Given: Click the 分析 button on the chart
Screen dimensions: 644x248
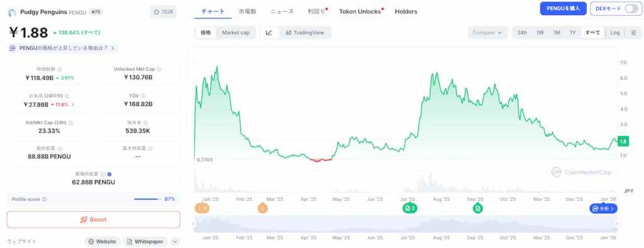Looking at the screenshot, I should (603, 208).
